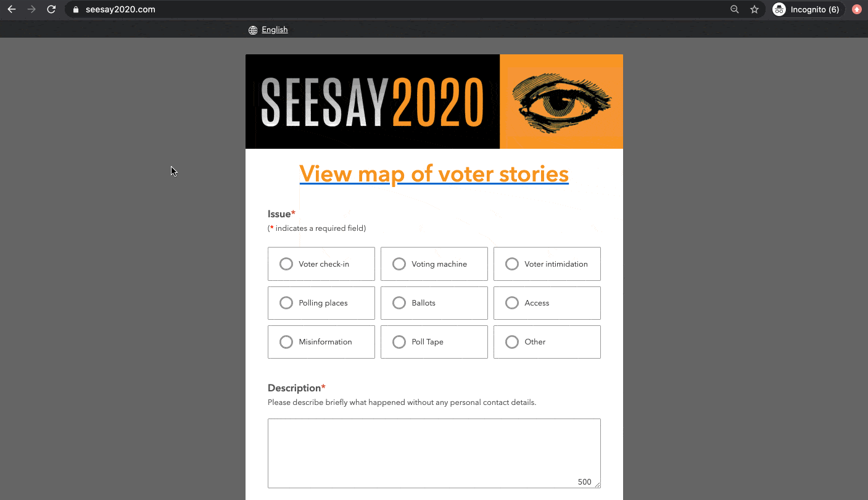Pick the Poll Tape issue option
This screenshot has height=500, width=868.
434,342
